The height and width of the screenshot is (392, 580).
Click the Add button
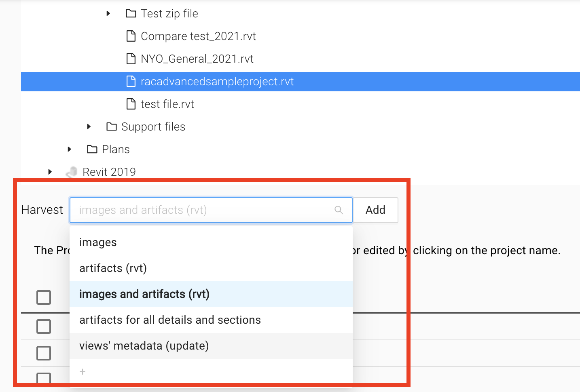click(x=375, y=210)
